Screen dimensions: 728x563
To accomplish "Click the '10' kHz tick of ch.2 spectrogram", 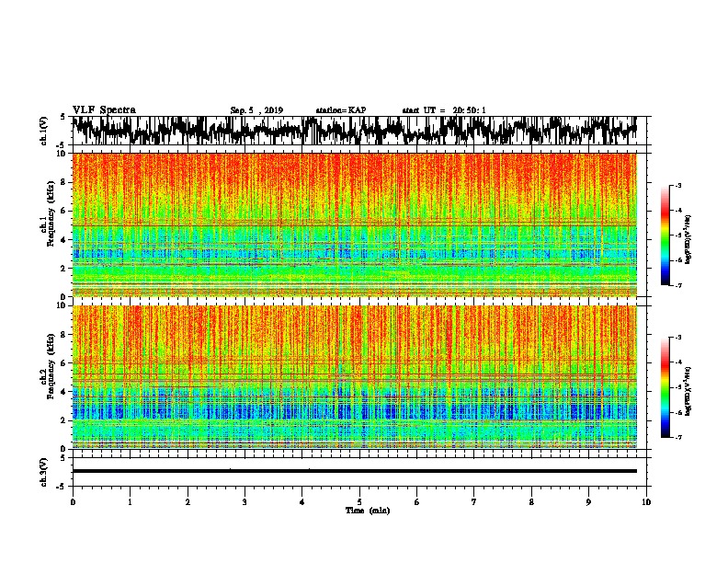I will pos(63,305).
